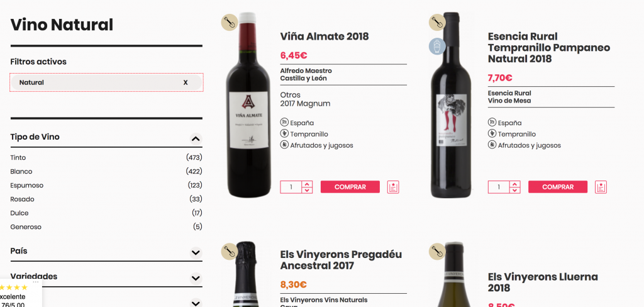Open Esencia Rural Tempranillo Pampaneo product title
The width and height of the screenshot is (644, 307).
[x=548, y=48]
